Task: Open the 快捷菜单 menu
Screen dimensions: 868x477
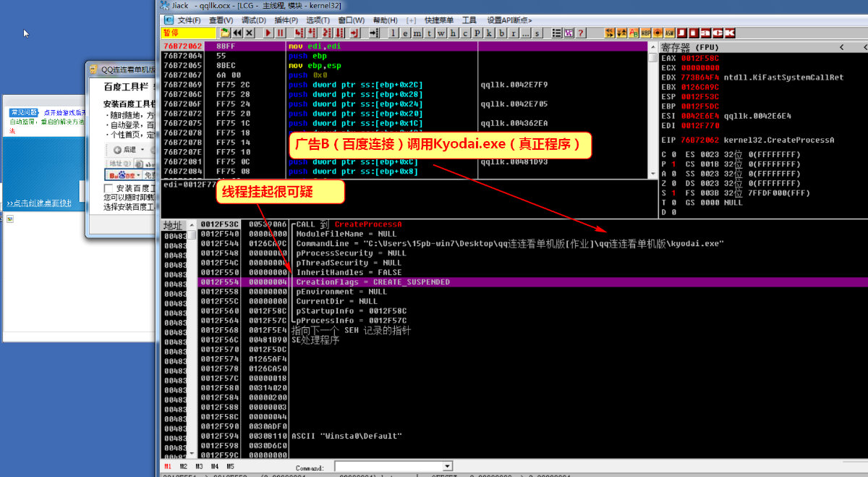Action: click(x=439, y=20)
